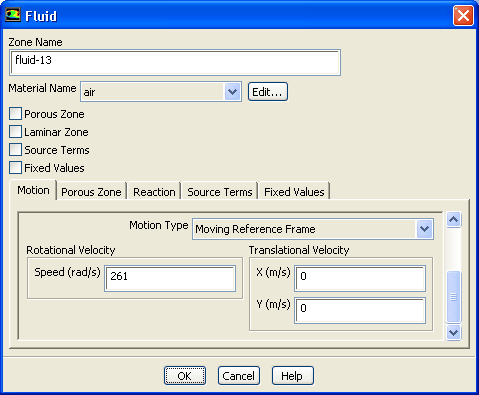This screenshot has height=395, width=479.
Task: Confirm with the OK button
Action: point(185,376)
